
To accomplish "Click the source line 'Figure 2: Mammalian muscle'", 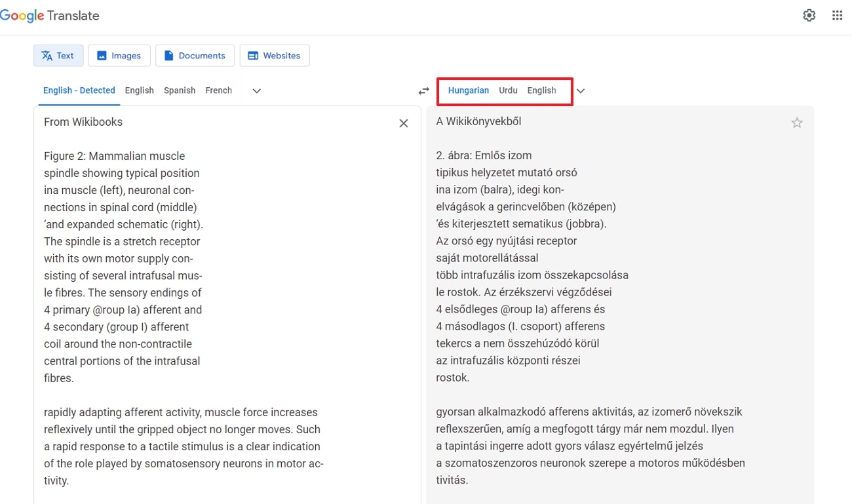I will 115,156.
